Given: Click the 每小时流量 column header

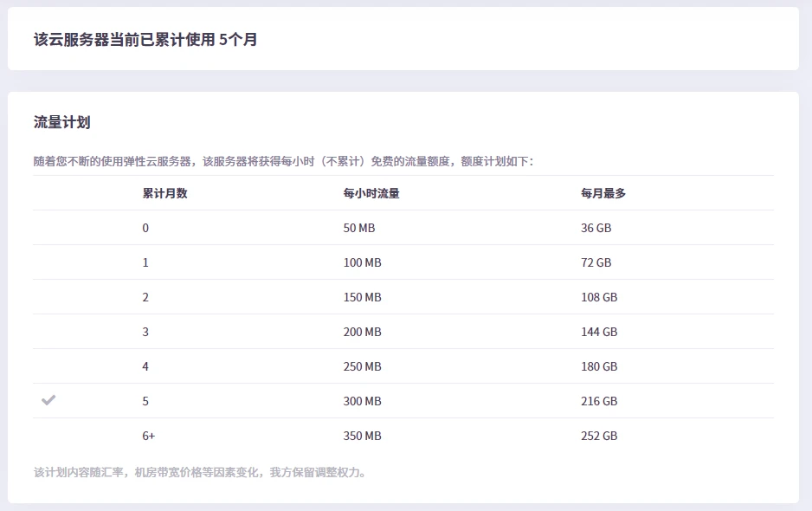Looking at the screenshot, I should 371,193.
